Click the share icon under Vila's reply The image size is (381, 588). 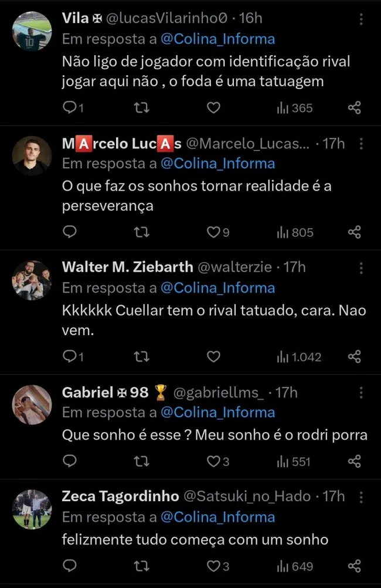(x=354, y=107)
